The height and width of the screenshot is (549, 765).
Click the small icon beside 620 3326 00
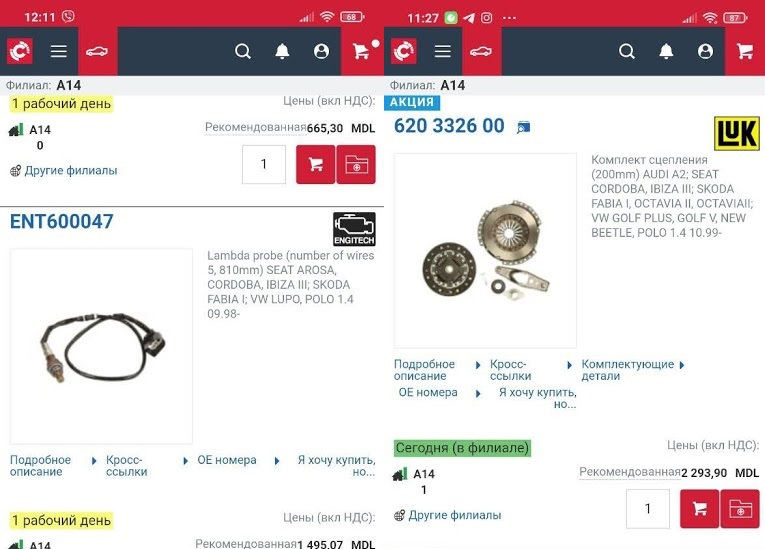523,127
